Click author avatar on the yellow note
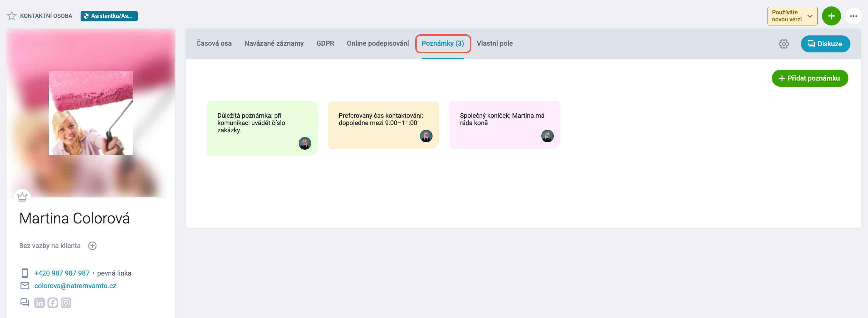 pos(426,136)
